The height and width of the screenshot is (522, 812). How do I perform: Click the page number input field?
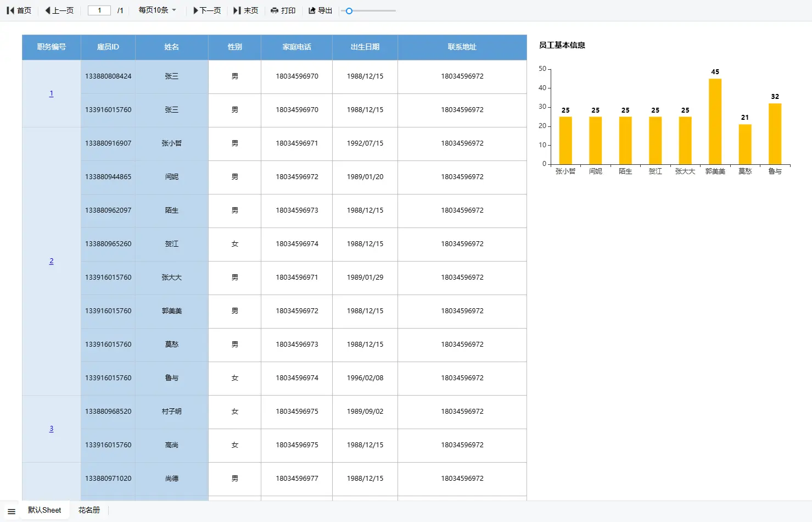tap(99, 10)
